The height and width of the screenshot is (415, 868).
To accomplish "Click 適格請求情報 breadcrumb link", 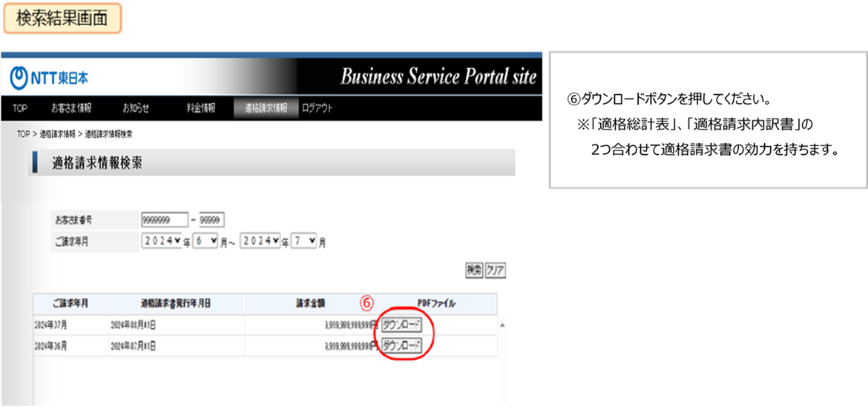I will tap(57, 134).
